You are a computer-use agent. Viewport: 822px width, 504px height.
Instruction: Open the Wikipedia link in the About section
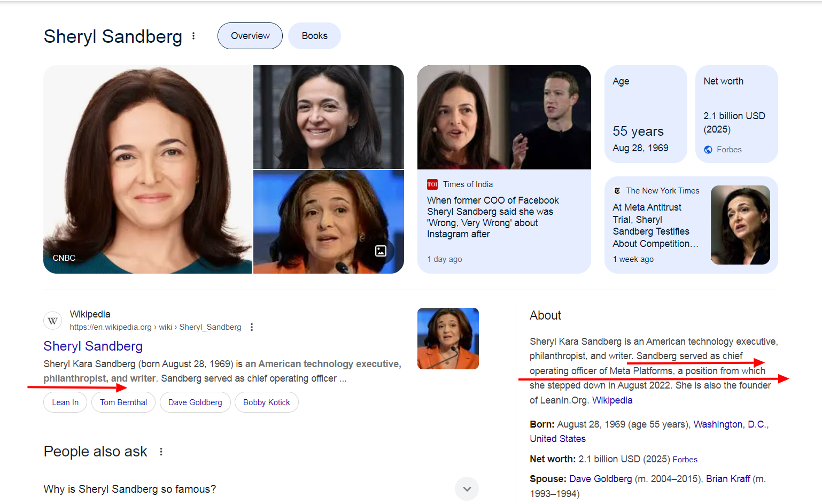(x=612, y=400)
